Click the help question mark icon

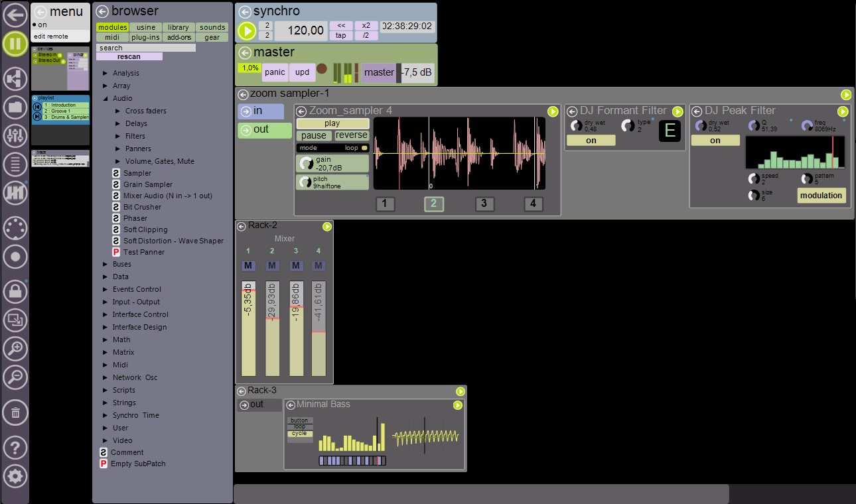tap(15, 448)
